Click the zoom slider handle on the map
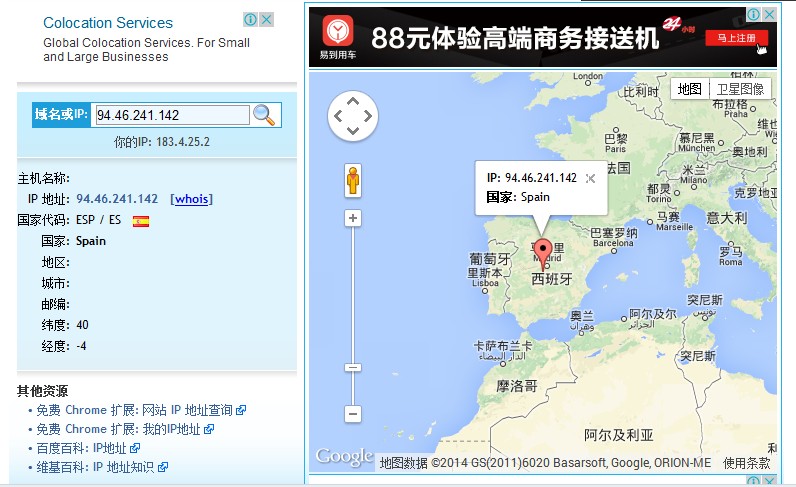The height and width of the screenshot is (487, 796). [x=353, y=367]
